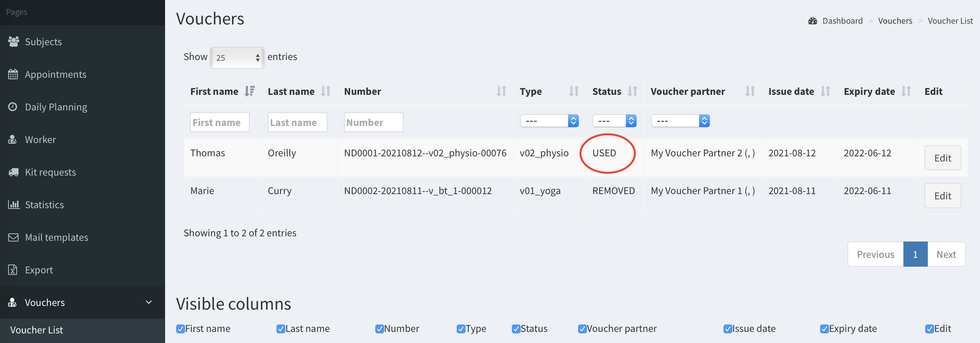980x343 pixels.
Task: Select Voucher List submenu item
Action: pos(37,330)
